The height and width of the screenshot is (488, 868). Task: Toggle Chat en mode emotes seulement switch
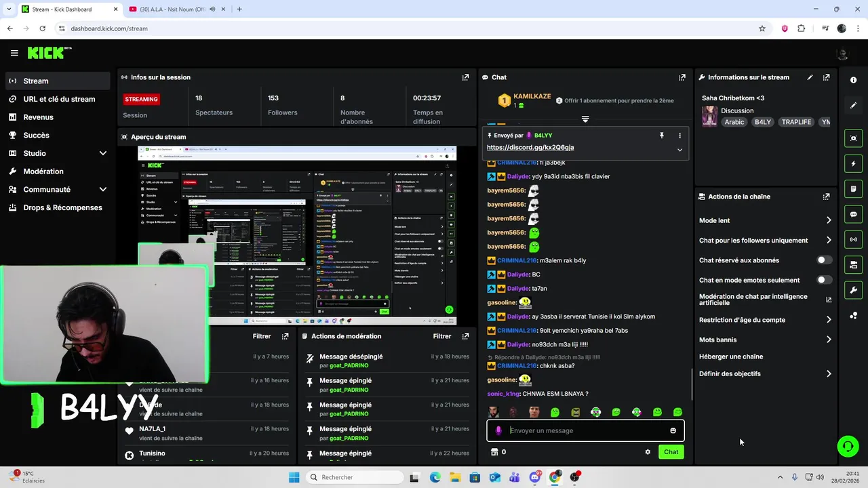coord(824,280)
